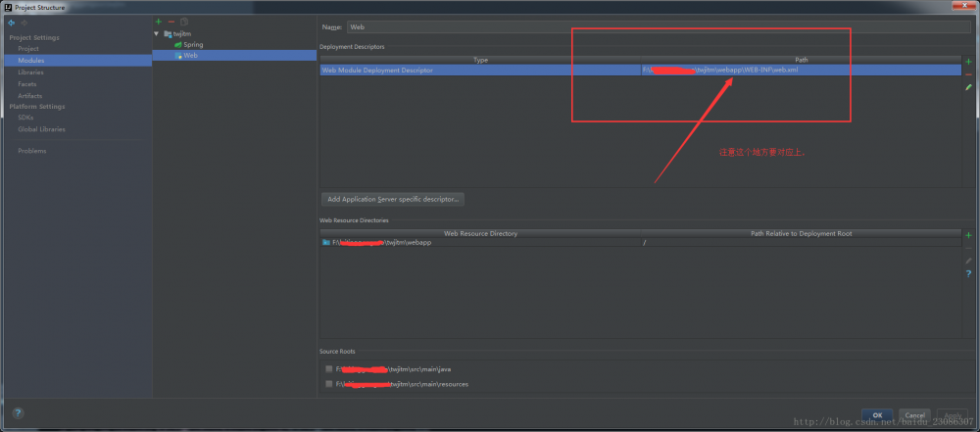Click the Path column header

coord(802,60)
